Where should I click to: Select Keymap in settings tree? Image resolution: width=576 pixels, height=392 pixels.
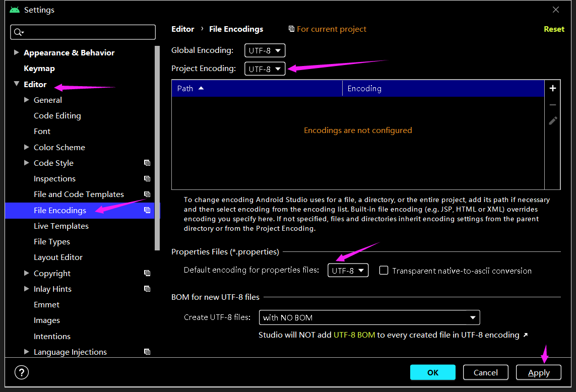[x=39, y=69]
